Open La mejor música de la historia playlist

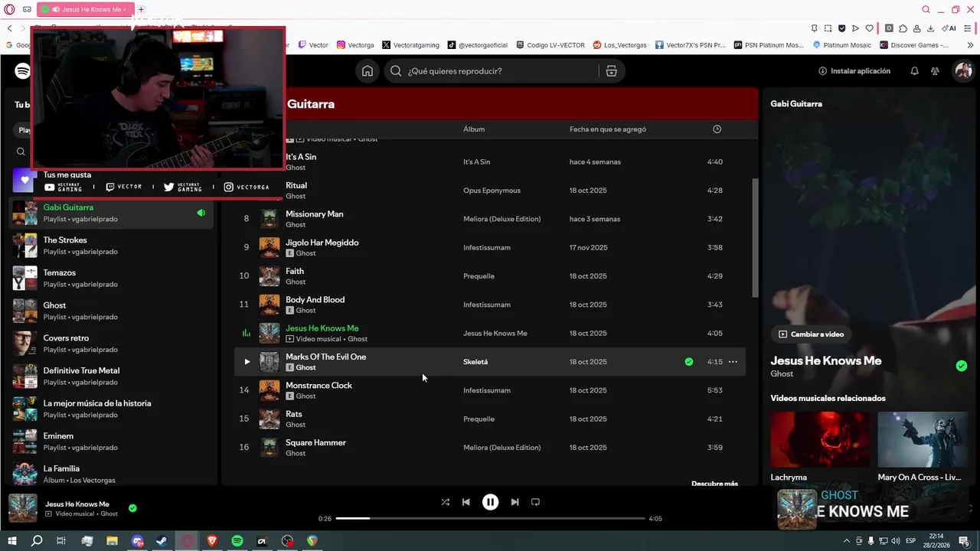[x=111, y=409]
